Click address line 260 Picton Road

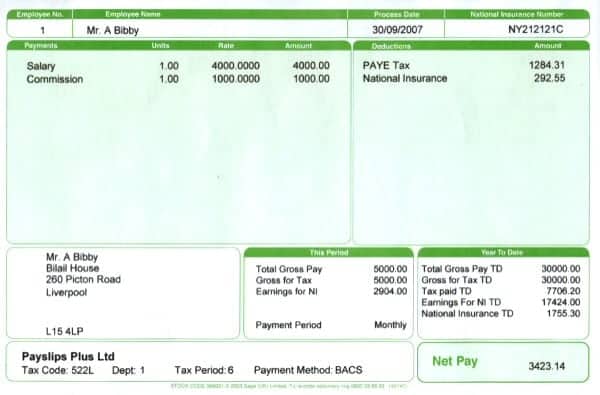[83, 279]
